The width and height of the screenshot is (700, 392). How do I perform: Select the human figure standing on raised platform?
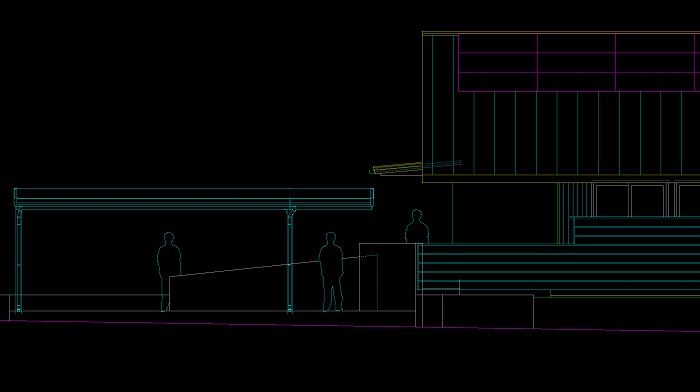pos(417,226)
